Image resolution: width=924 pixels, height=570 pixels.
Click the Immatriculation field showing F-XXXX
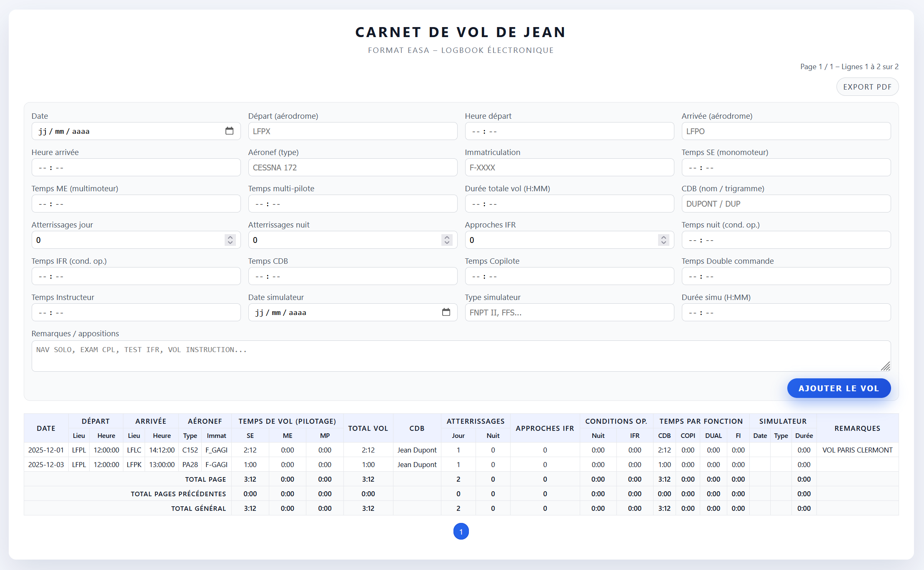[x=569, y=167]
